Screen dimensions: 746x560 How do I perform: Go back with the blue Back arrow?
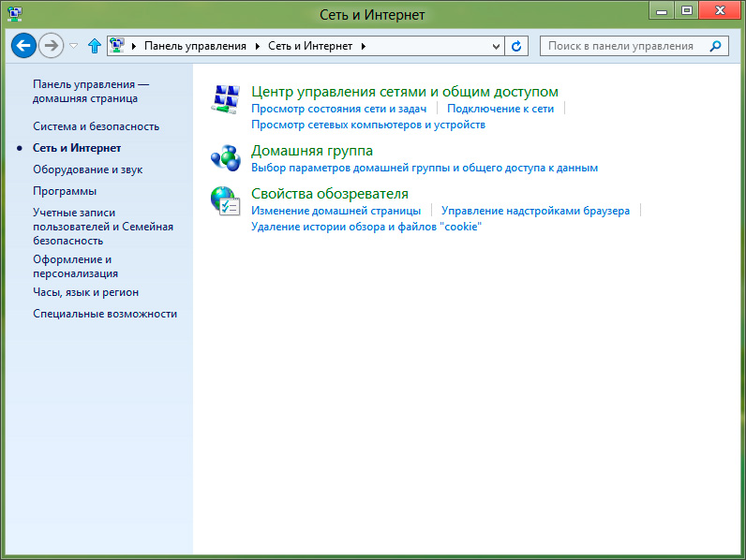[x=23, y=45]
